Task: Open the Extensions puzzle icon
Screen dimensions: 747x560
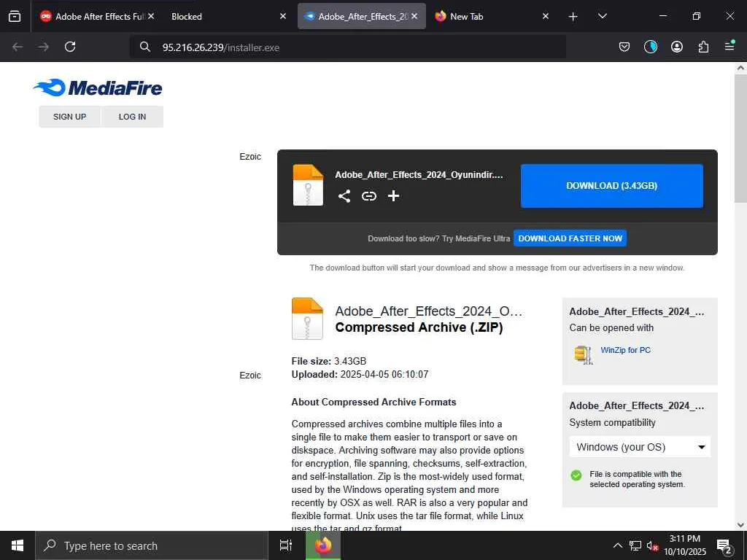Action: point(703,47)
